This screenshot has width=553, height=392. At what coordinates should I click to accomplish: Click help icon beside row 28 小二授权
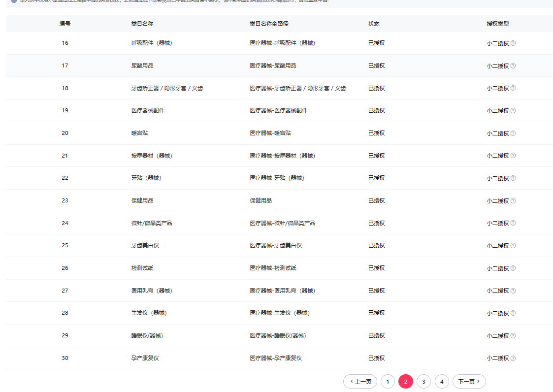pyautogui.click(x=513, y=313)
